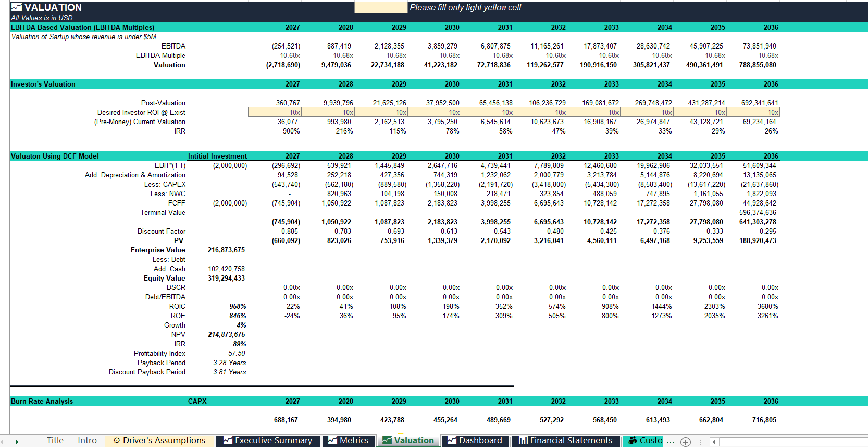Open the partially visible Custo sheet tab

pos(643,441)
